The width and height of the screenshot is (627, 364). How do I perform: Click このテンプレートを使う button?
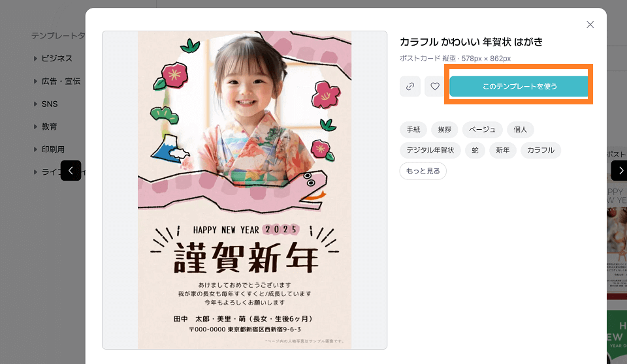519,86
